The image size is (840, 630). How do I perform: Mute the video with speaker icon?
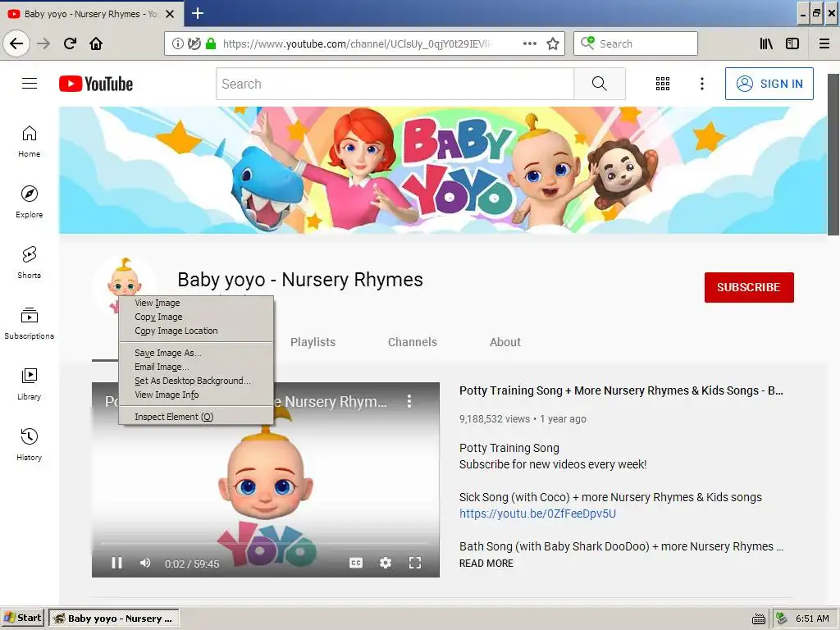pos(145,563)
